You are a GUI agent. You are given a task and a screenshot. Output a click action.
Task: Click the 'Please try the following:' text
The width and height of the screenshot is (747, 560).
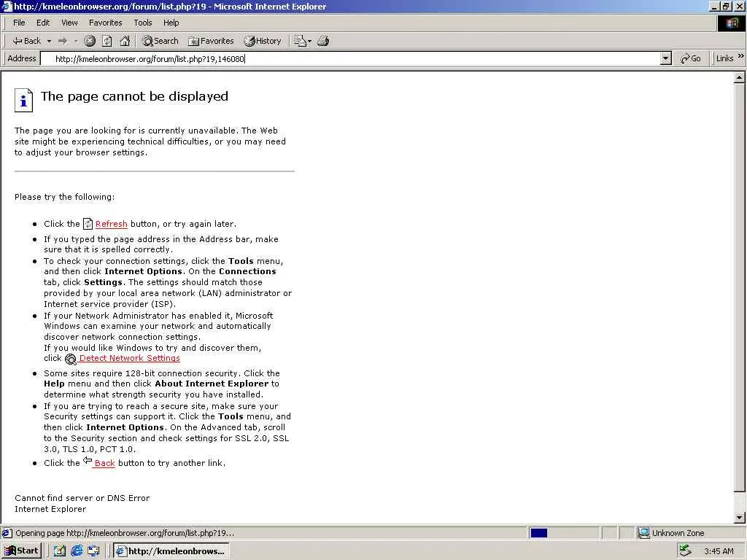point(64,197)
